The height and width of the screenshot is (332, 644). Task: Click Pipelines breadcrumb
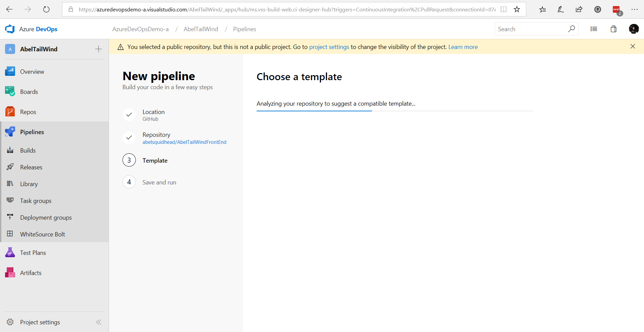(245, 29)
